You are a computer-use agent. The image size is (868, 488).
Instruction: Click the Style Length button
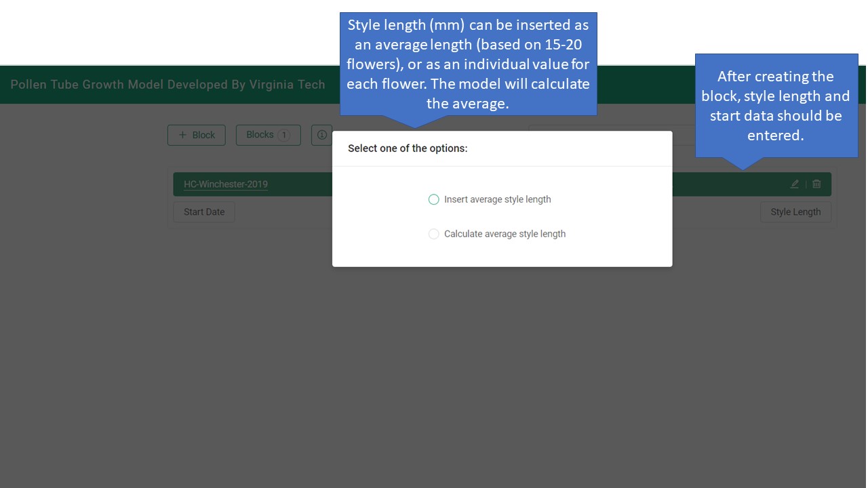coord(795,211)
